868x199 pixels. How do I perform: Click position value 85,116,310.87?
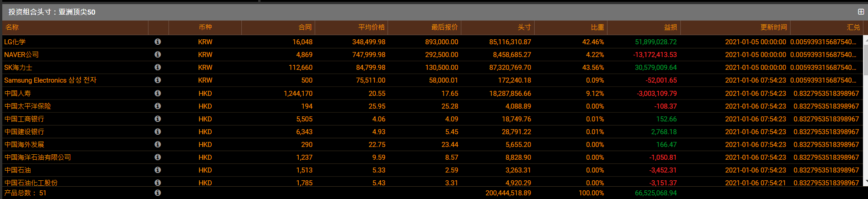point(510,42)
